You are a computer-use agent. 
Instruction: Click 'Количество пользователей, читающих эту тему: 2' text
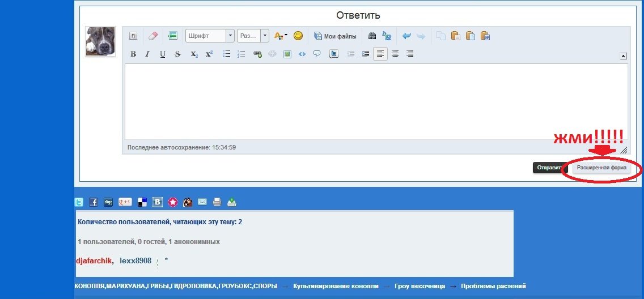160,223
